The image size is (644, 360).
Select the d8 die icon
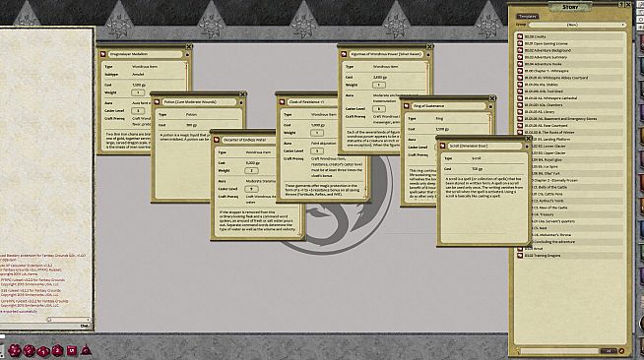point(57,350)
